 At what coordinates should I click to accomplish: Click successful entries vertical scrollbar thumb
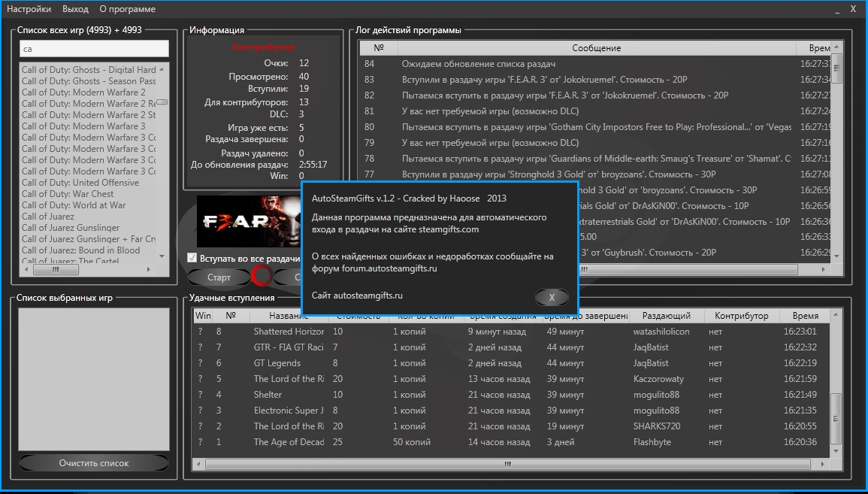coord(836,420)
